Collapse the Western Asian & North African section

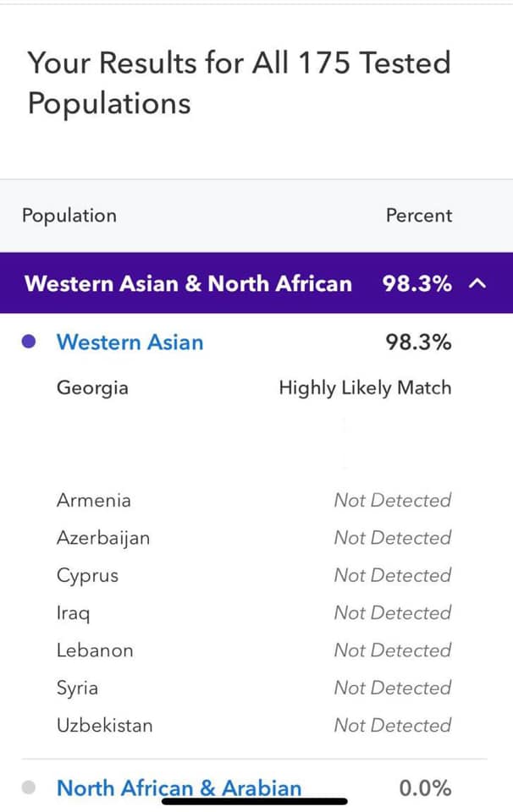click(x=478, y=283)
